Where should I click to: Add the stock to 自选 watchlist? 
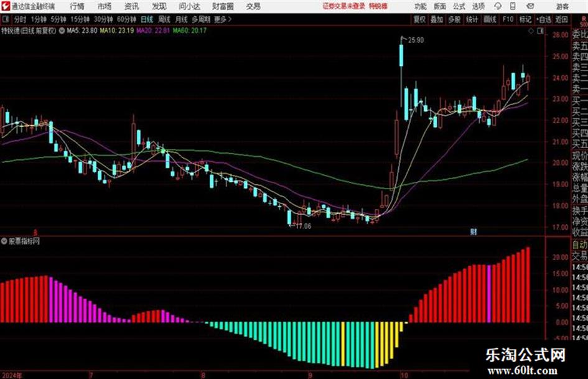pos(543,19)
